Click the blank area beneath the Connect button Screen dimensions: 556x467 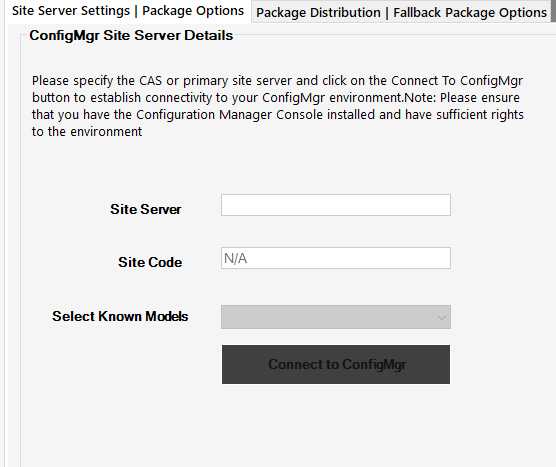pos(336,422)
